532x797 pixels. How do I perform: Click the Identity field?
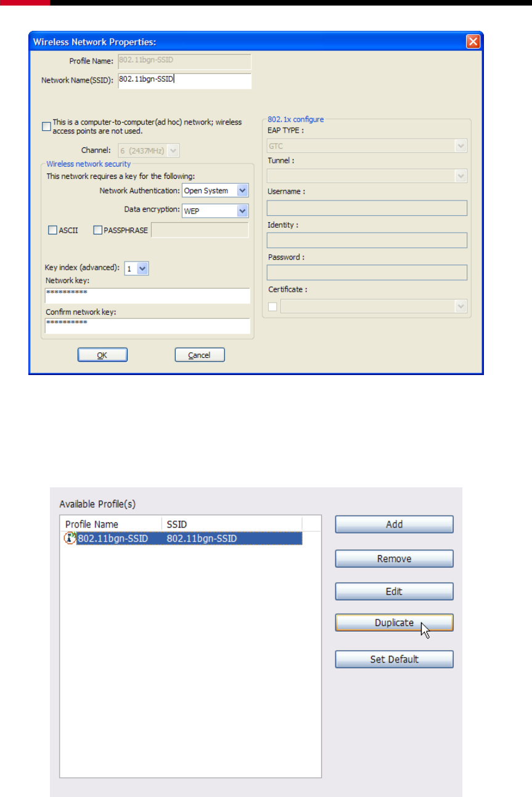(367, 241)
